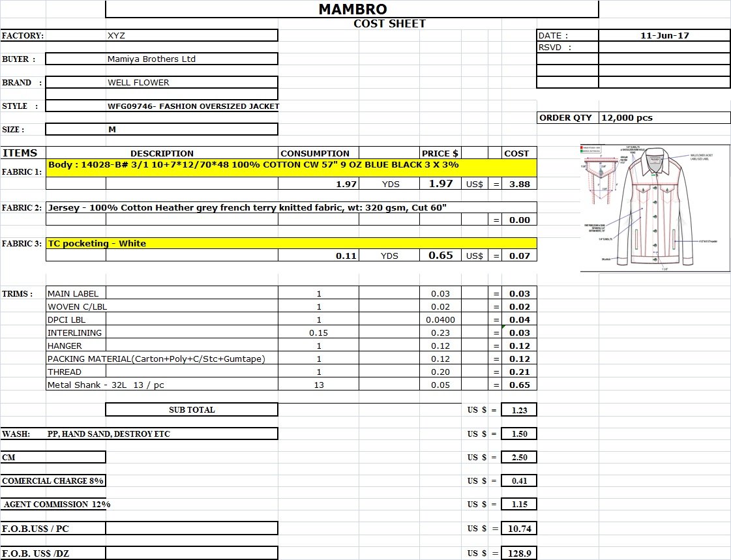
Task: Select the sub total value 1.23
Action: (x=519, y=410)
